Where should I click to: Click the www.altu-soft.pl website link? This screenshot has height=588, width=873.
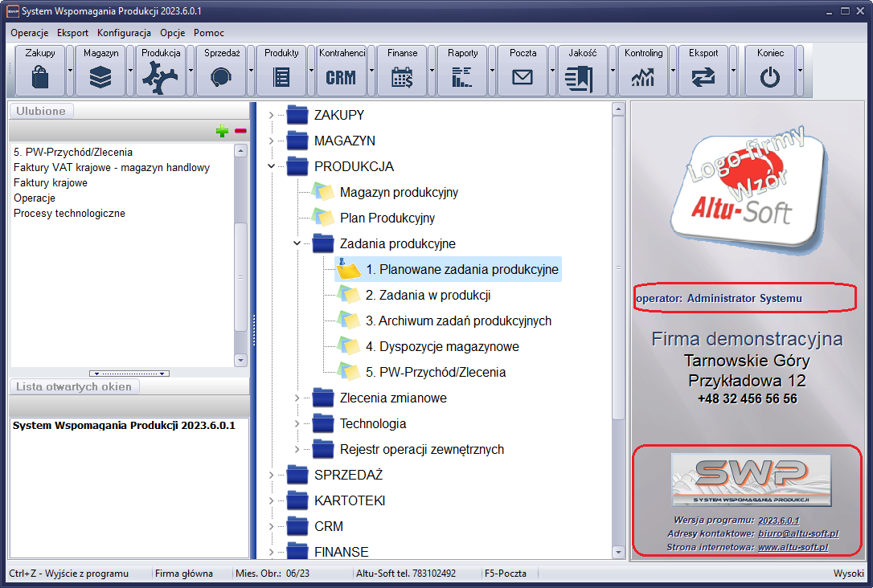pyautogui.click(x=793, y=547)
